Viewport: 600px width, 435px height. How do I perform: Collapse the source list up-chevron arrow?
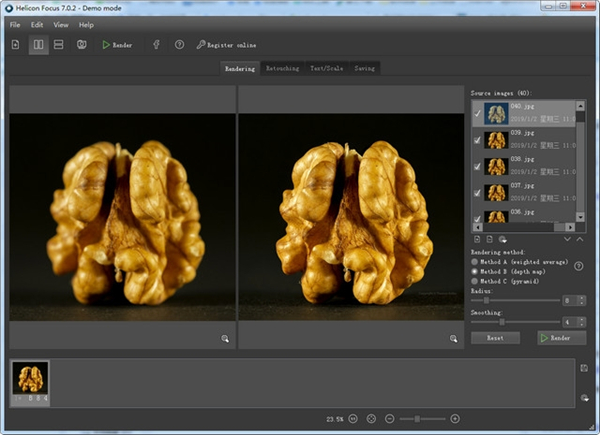[x=579, y=240]
